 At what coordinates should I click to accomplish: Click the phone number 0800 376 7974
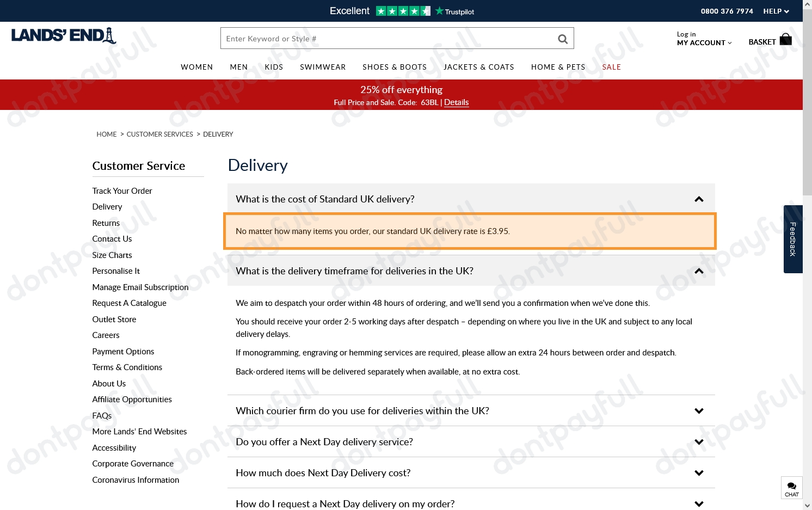click(727, 11)
